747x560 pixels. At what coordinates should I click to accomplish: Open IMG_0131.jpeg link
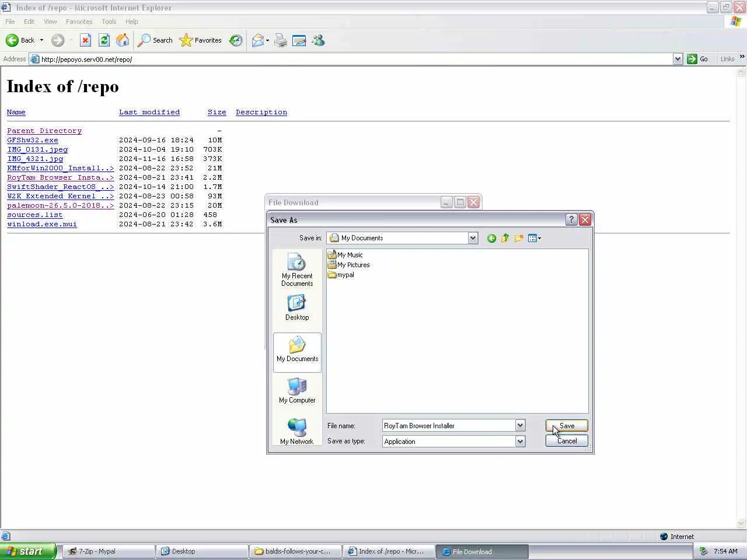pyautogui.click(x=37, y=149)
